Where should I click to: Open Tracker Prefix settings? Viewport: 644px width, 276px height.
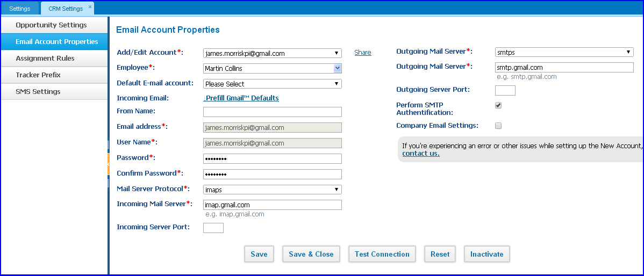click(x=54, y=75)
